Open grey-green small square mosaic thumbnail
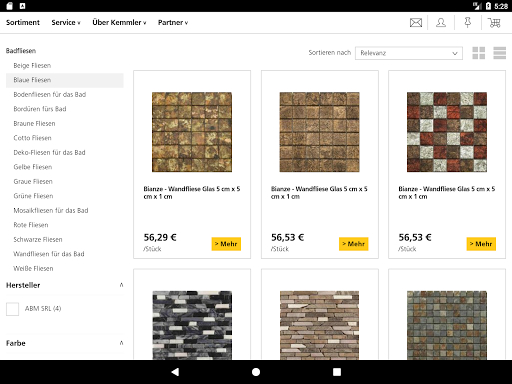The width and height of the screenshot is (512, 384). (x=447, y=325)
